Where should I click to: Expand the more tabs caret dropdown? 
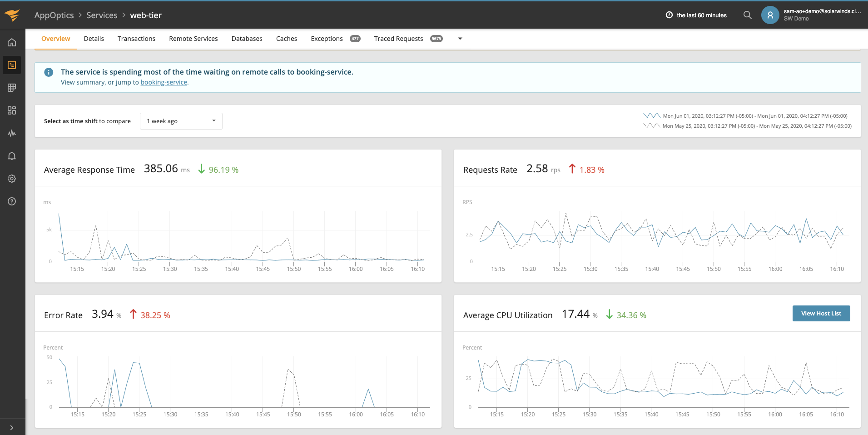pos(460,39)
